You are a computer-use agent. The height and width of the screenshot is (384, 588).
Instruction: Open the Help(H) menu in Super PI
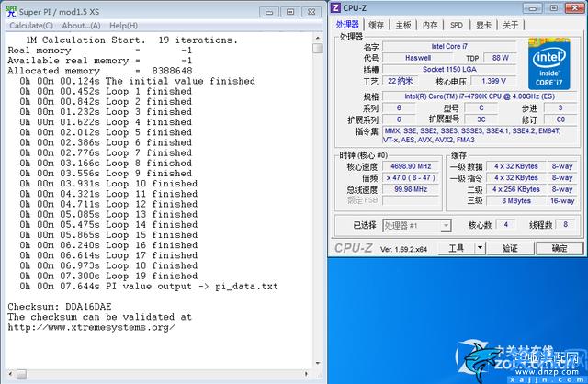tap(123, 26)
